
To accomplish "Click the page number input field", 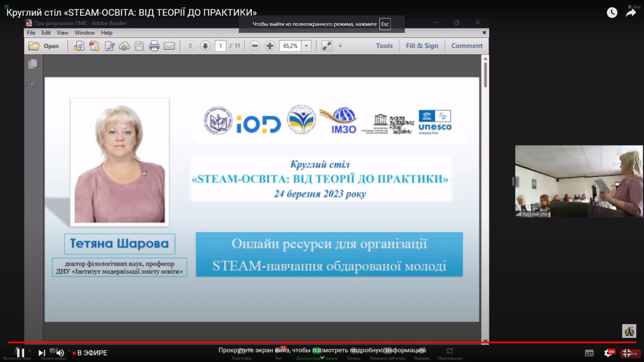I will coord(221,46).
